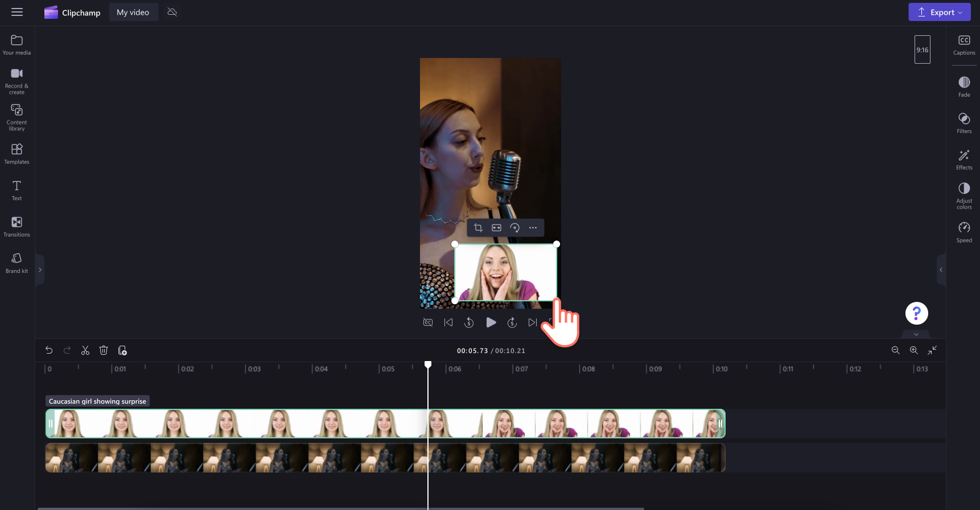Click the Caucasian girl showing surprise label
This screenshot has height=510, width=980.
(97, 401)
